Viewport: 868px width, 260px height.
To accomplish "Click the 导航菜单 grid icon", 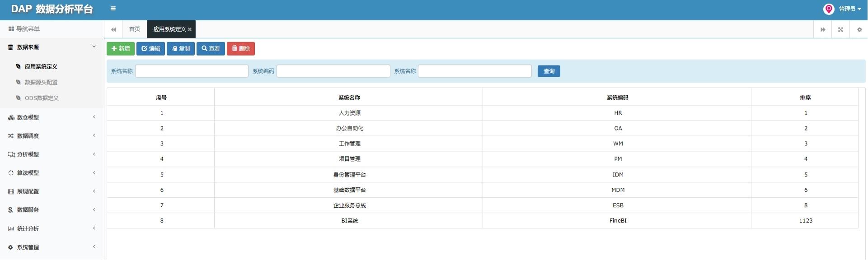I will click(x=11, y=29).
